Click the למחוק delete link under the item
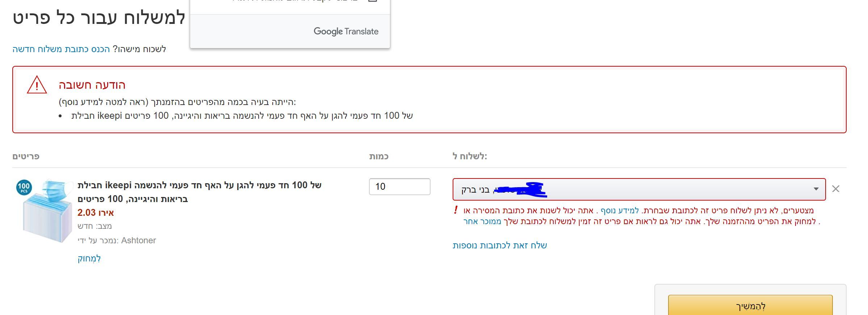 pyautogui.click(x=89, y=259)
